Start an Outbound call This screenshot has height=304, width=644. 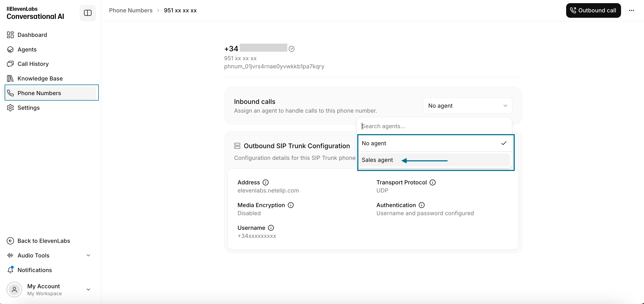(x=594, y=10)
